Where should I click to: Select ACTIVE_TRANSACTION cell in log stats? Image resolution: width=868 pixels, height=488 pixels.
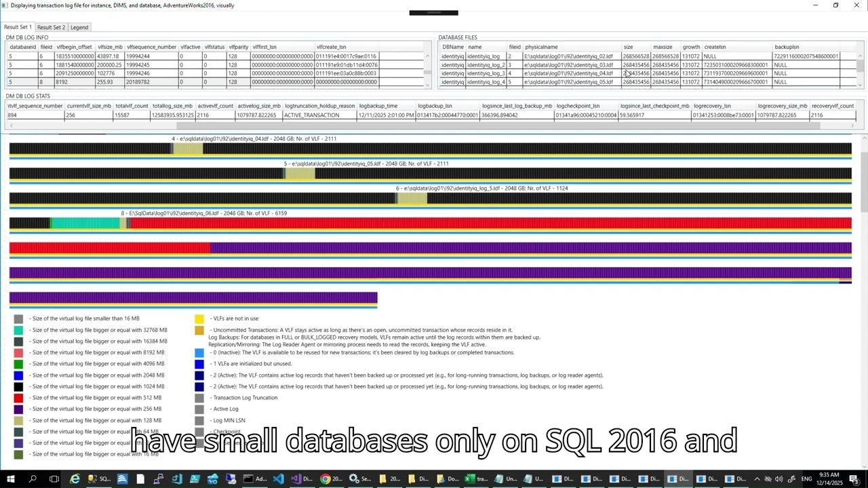pos(320,115)
